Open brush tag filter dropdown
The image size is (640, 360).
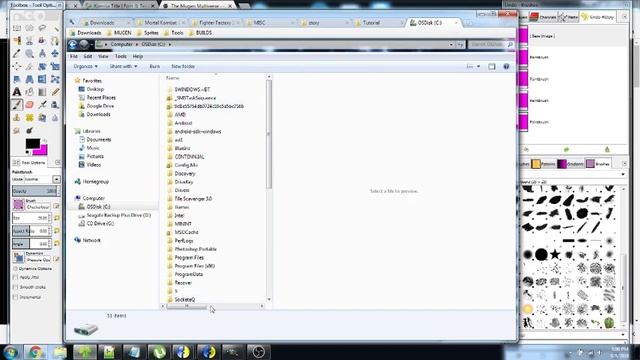point(623,174)
